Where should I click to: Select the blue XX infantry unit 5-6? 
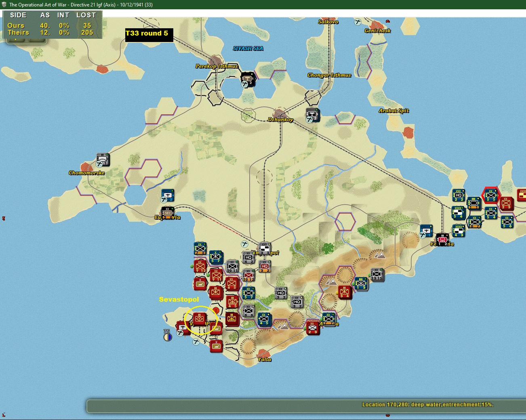click(x=507, y=222)
